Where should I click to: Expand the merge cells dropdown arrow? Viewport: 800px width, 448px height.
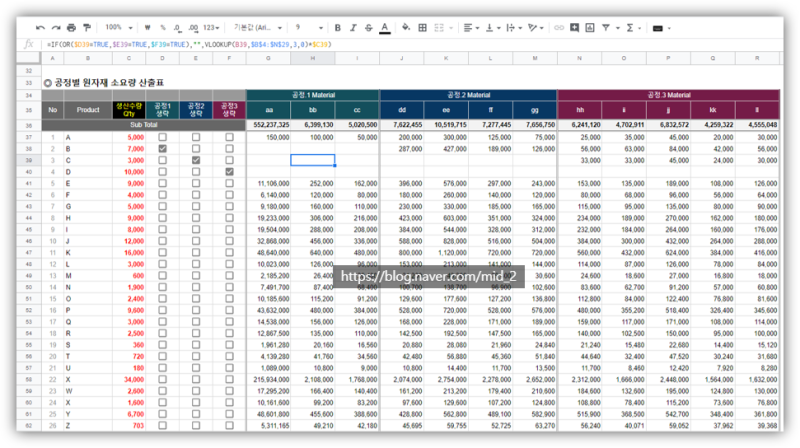point(451,28)
